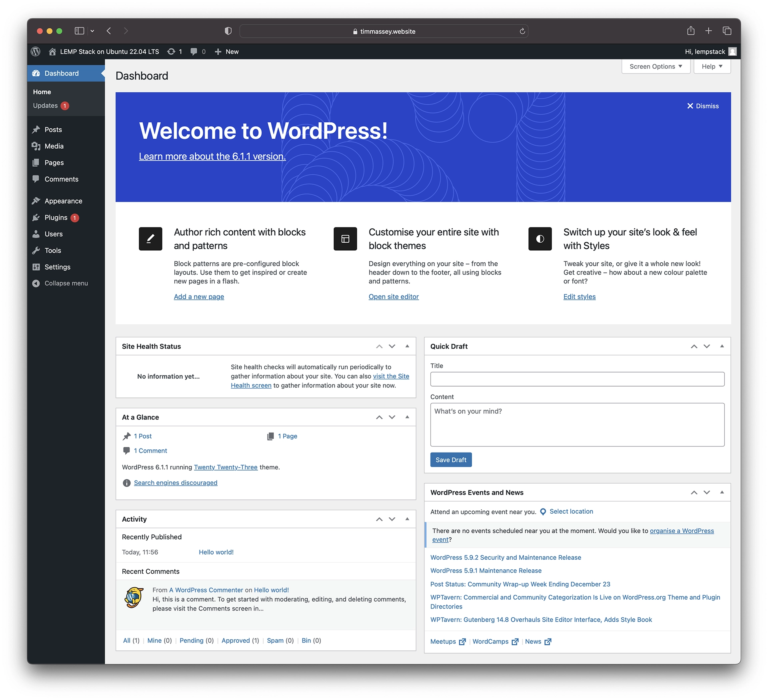Screen dimensions: 768x700
Task: Click the Safari address bar
Action: [384, 31]
